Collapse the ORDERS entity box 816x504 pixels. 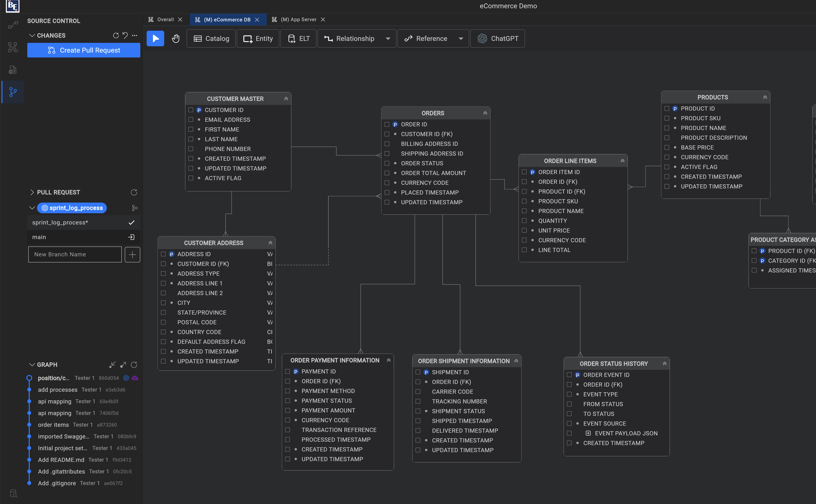tap(485, 113)
